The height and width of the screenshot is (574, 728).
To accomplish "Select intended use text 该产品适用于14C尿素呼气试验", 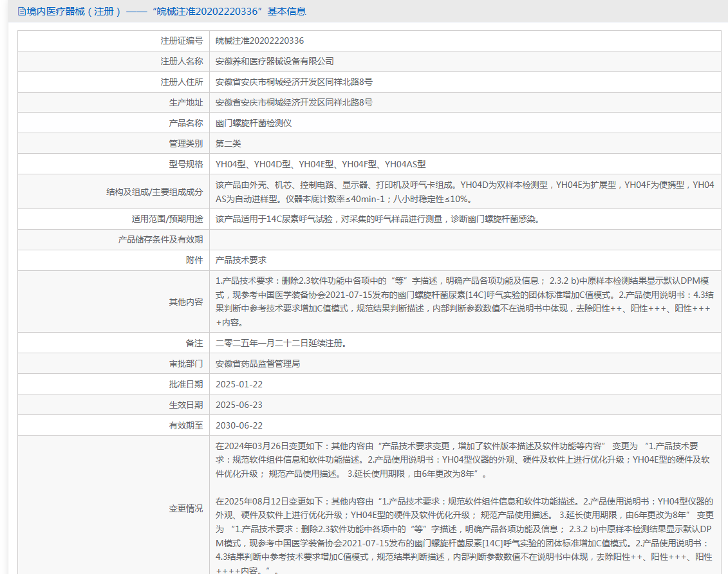I will coord(378,219).
